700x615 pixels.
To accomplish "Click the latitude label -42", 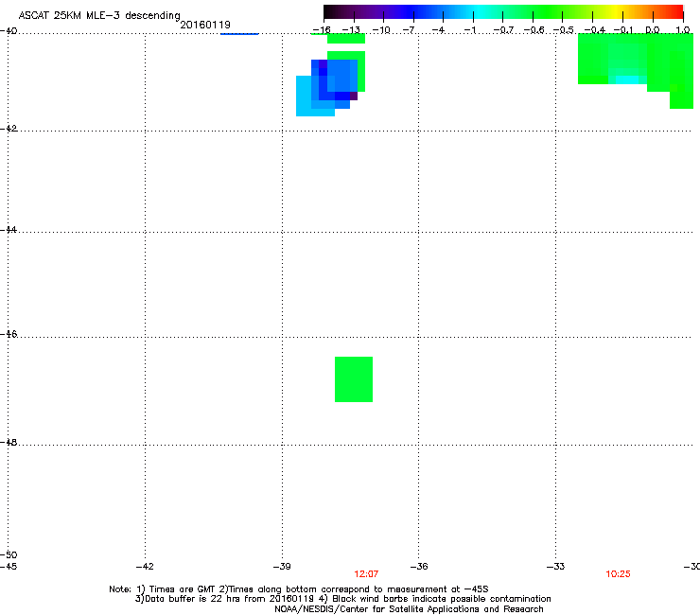I will tap(9, 128).
